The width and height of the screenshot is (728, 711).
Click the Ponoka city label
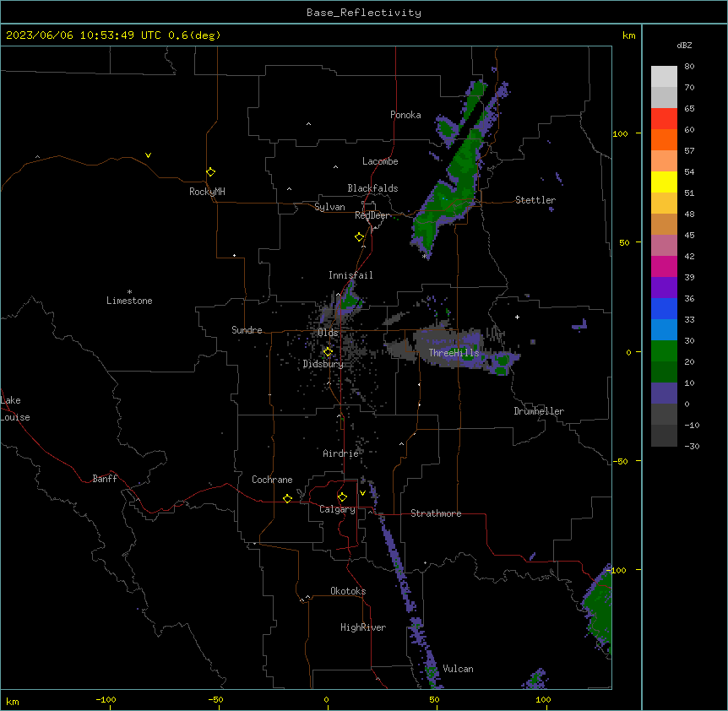coord(405,115)
